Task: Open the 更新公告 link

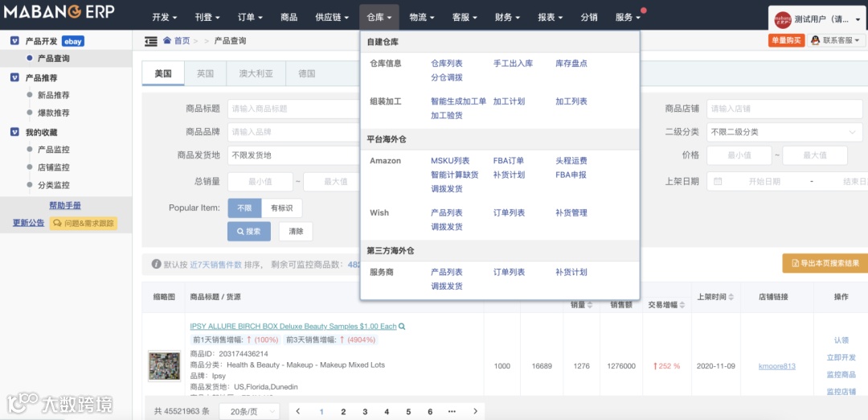Action: (x=29, y=223)
